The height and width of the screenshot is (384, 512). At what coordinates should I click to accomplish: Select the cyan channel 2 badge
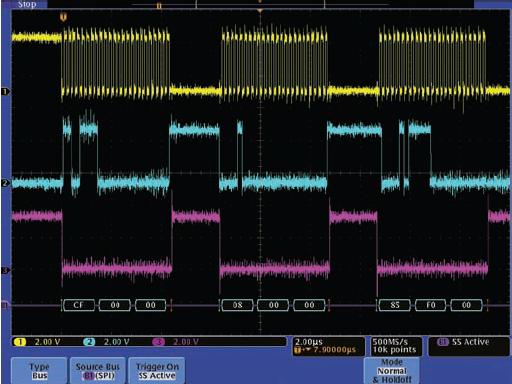click(x=89, y=342)
